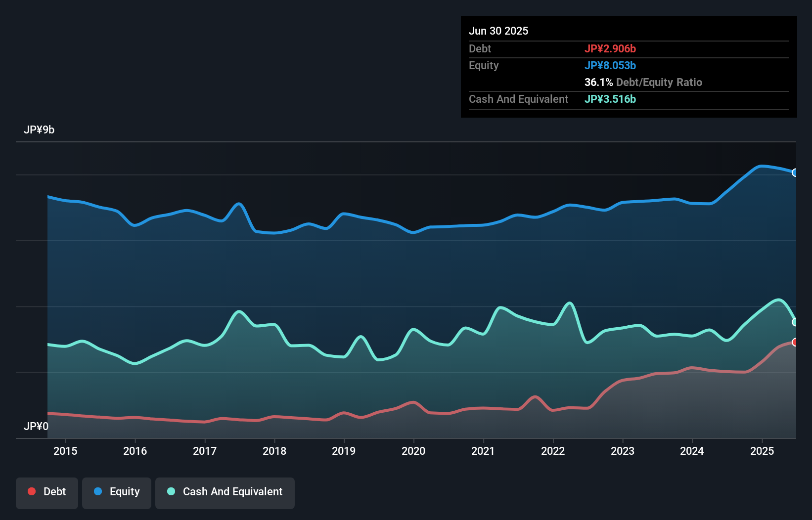Click the JP¥9b axis label
Image resolution: width=812 pixels, height=520 pixels.
[40, 130]
